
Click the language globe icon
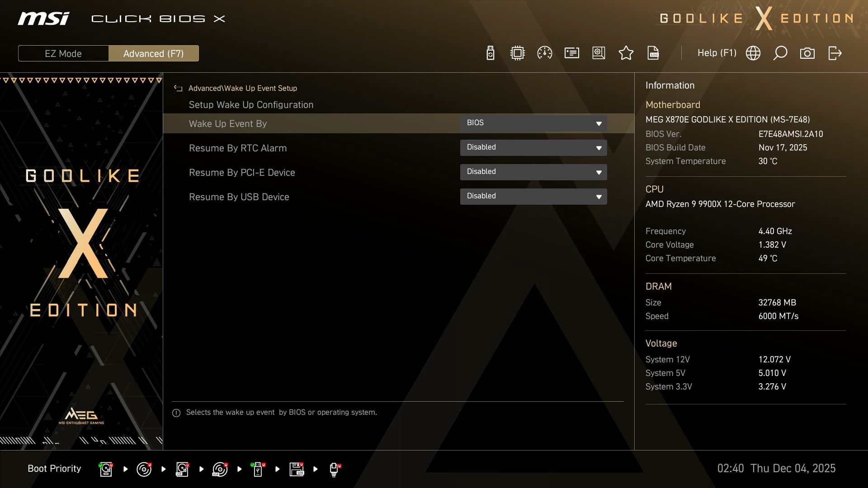[753, 53]
